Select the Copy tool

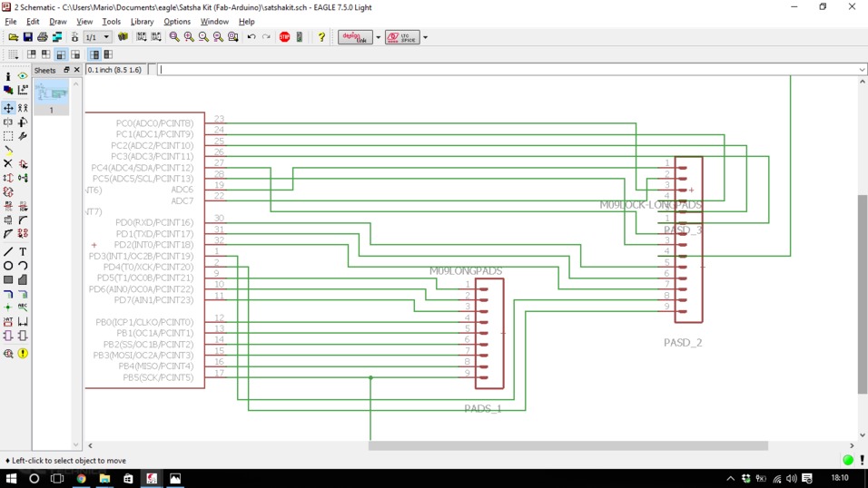tap(23, 108)
